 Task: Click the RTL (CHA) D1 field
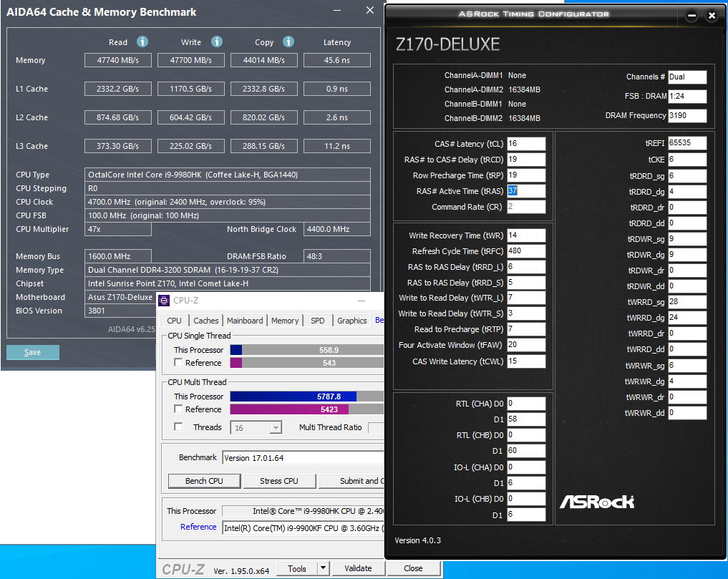coord(526,419)
